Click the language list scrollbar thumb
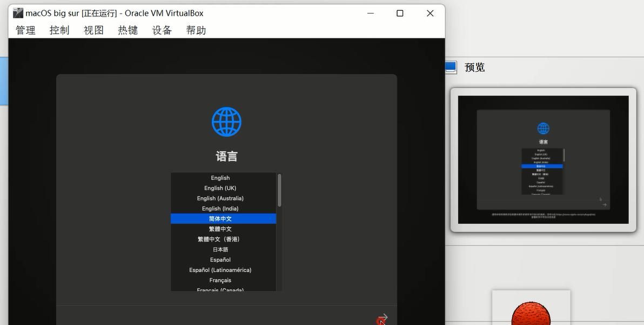644x325 pixels. [279, 190]
